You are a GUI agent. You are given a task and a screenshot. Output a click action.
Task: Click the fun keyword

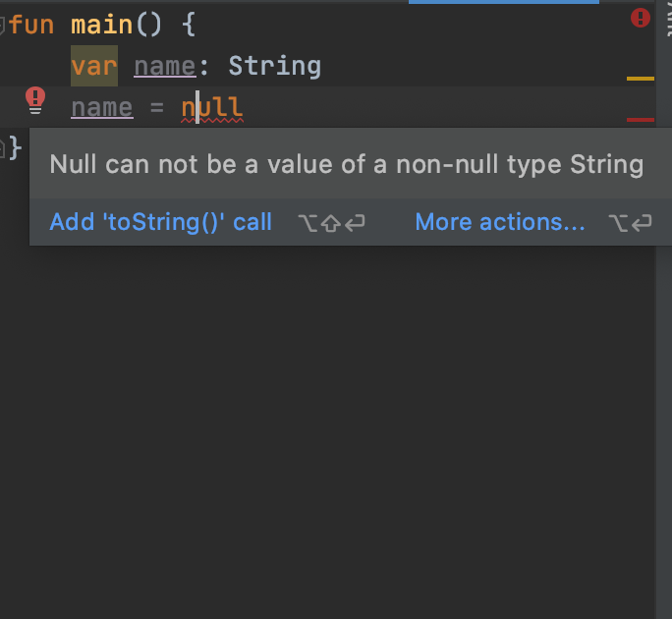click(31, 25)
